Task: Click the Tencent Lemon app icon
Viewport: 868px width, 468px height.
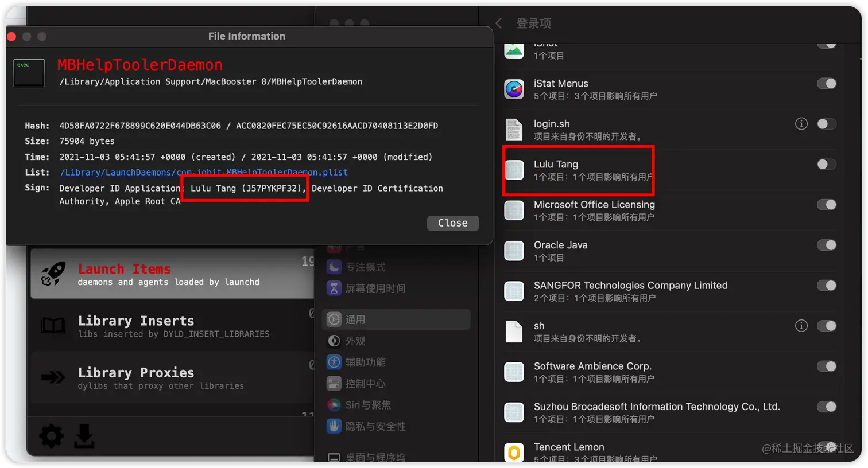Action: click(x=514, y=453)
